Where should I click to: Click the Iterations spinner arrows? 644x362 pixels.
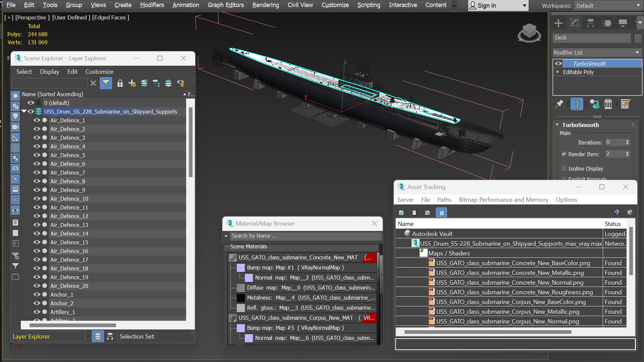click(627, 142)
